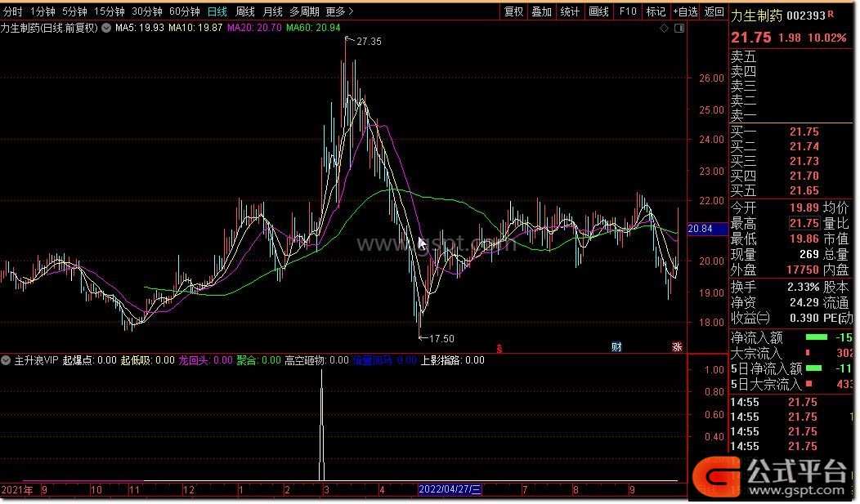Switch to the 周线 weekly tab
Image resolution: width=860 pixels, height=504 pixels.
click(244, 11)
